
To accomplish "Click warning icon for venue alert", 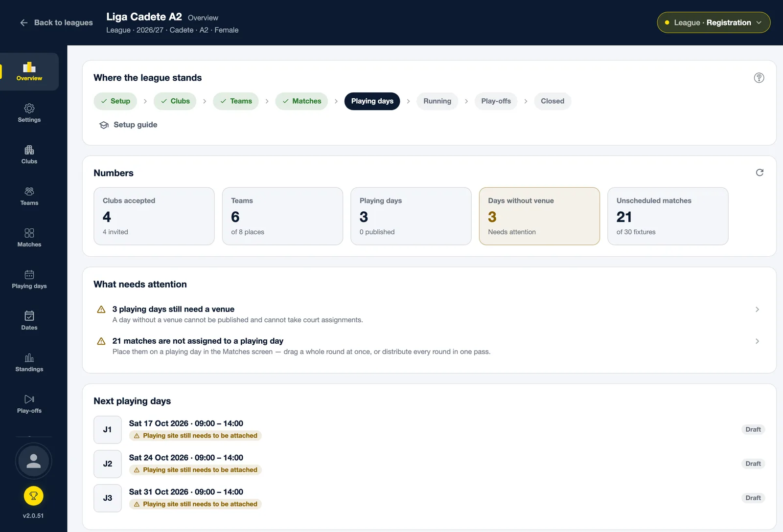I will [x=101, y=310].
